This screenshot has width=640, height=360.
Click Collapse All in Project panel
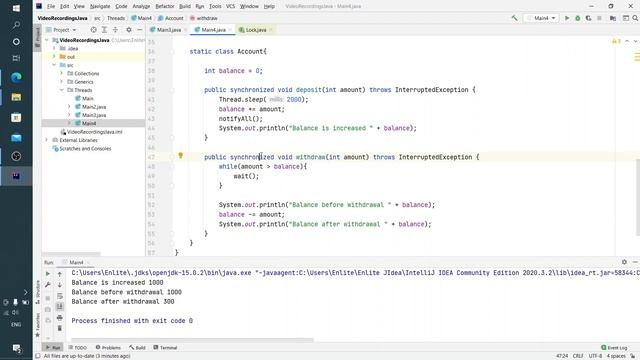tap(116, 30)
